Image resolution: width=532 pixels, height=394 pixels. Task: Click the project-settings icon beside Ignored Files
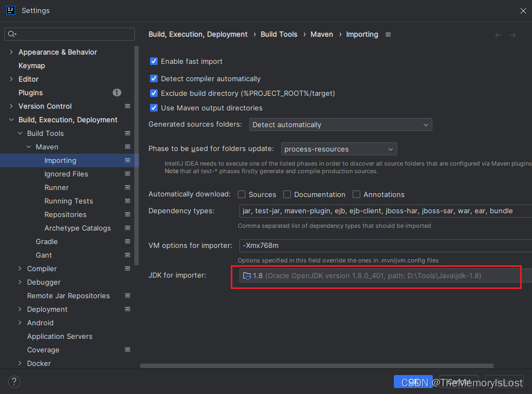tap(127, 174)
